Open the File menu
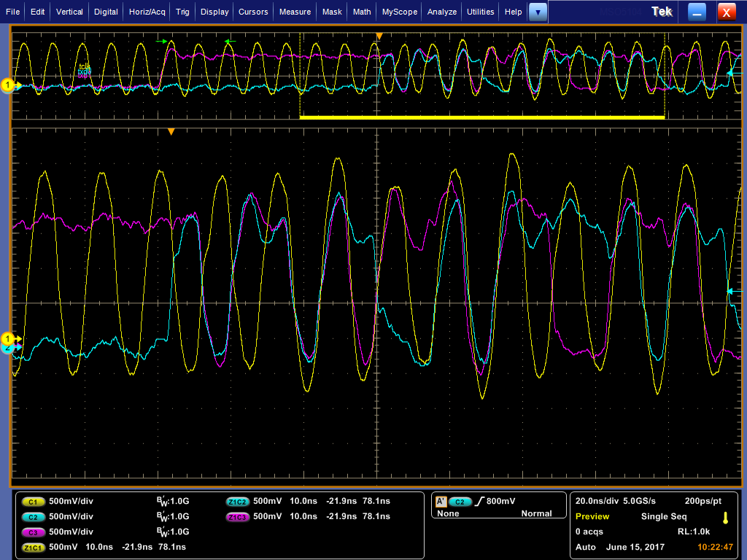Screen dimensions: 747x560 click(12, 12)
